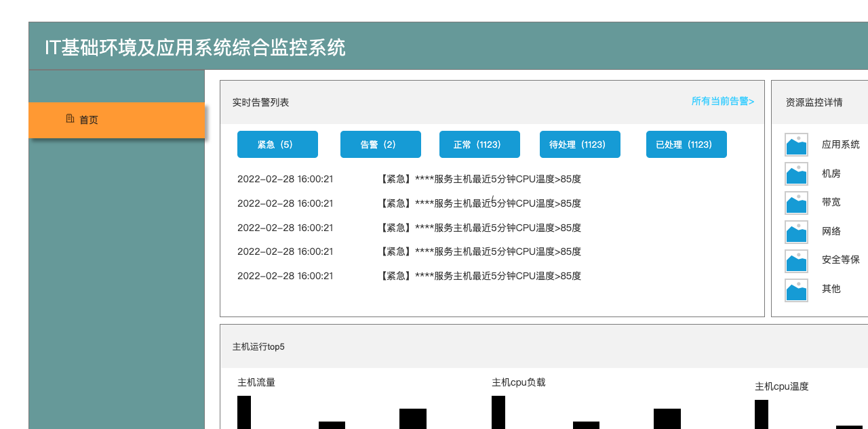
Task: Show 待处理（1123）alarms
Action: click(580, 144)
